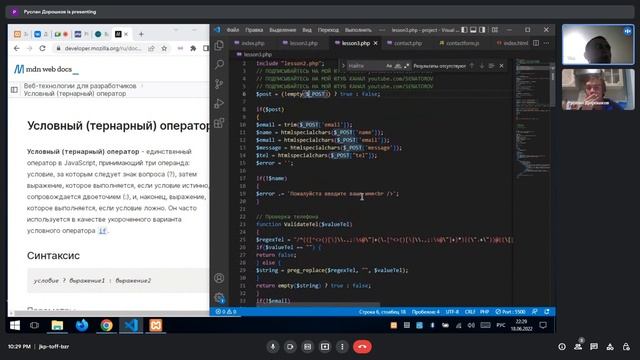Image resolution: width=640 pixels, height=360 pixels.
Task: Follow the 'if' link in the MDN article
Action: click(x=102, y=231)
